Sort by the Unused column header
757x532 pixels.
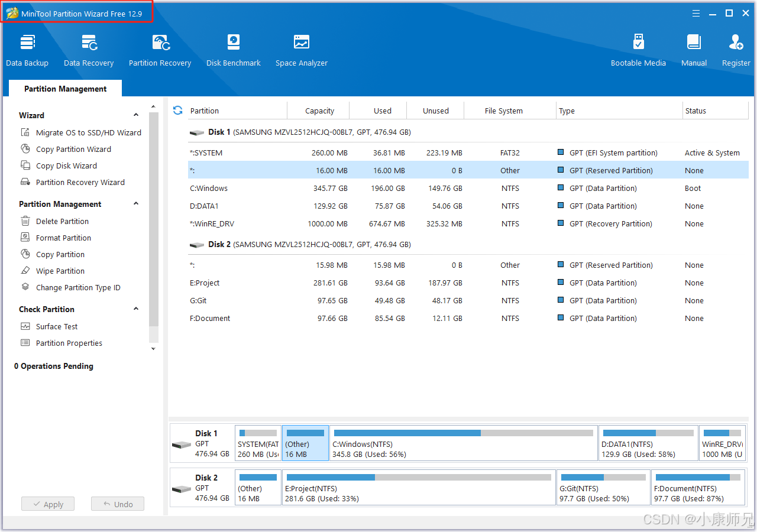[x=436, y=111]
